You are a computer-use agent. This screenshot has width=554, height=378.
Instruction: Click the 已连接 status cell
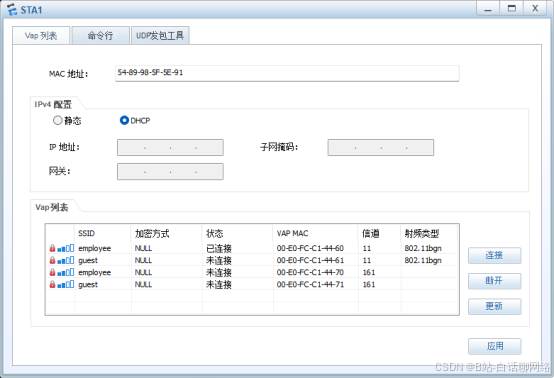coord(219,248)
